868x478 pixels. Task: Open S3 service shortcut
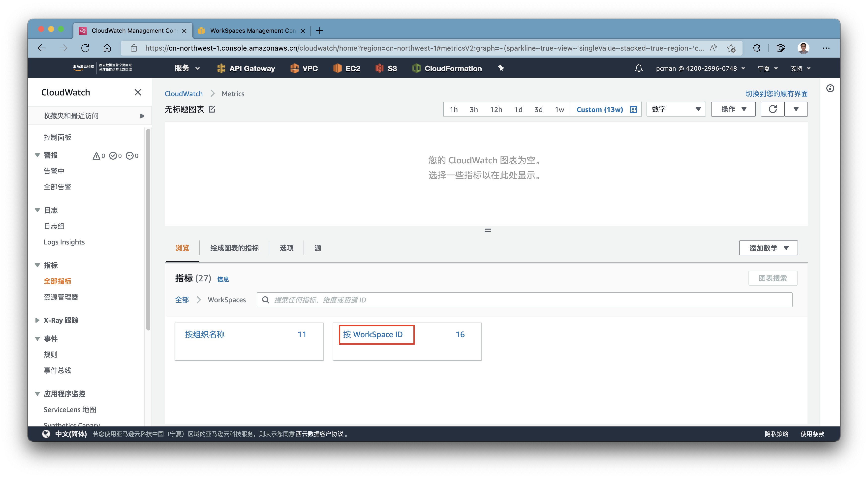coord(386,68)
